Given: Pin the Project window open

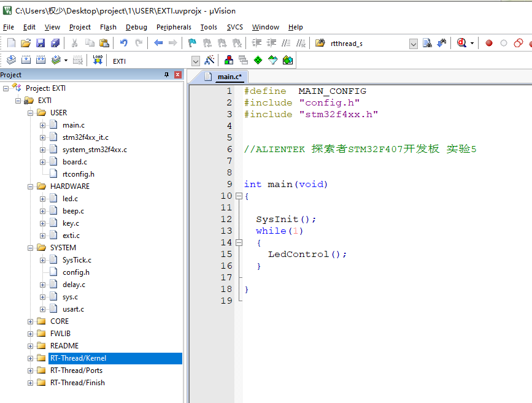Looking at the screenshot, I should pyautogui.click(x=168, y=74).
